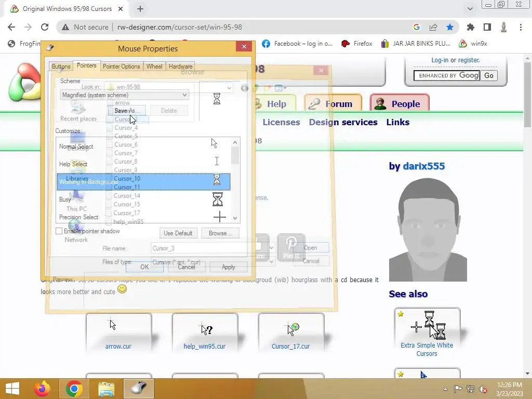Click the register link
The width and height of the screenshot is (532, 399).
pos(468,60)
